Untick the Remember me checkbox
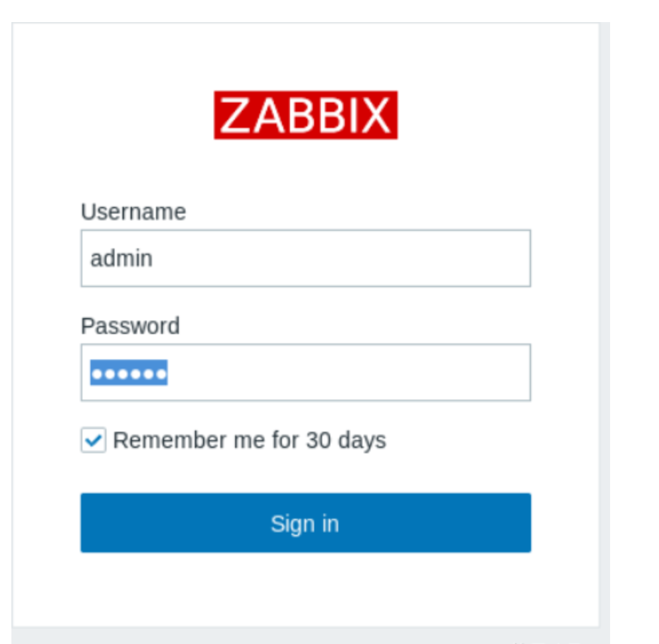The width and height of the screenshot is (659, 644). (94, 440)
